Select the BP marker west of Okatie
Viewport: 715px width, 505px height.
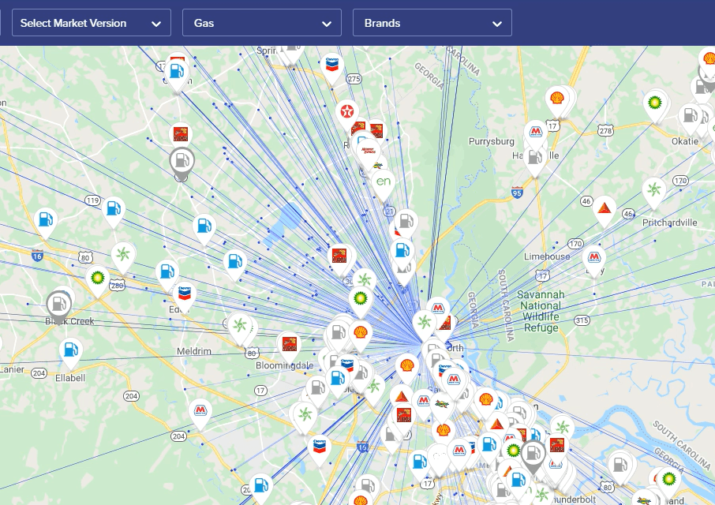point(655,105)
